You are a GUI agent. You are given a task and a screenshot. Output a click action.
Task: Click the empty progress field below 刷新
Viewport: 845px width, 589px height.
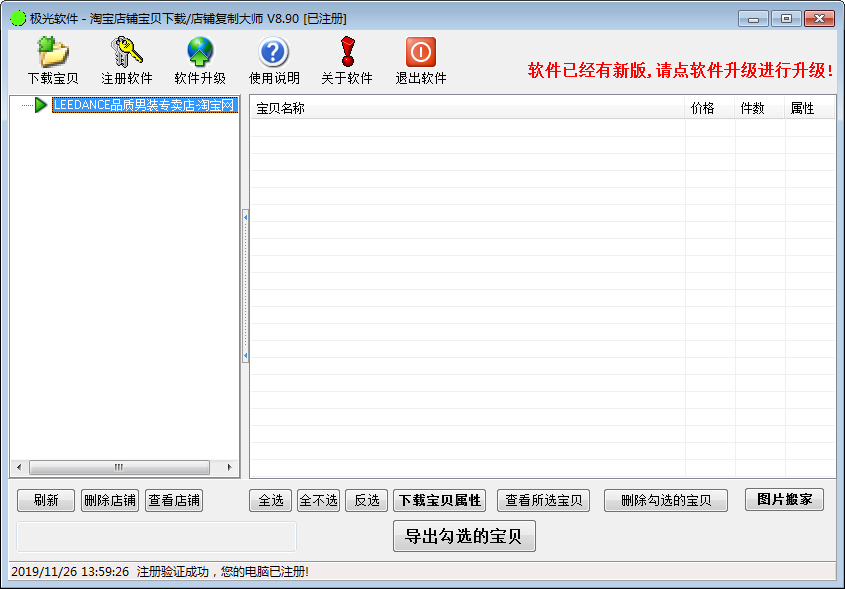coord(156,537)
